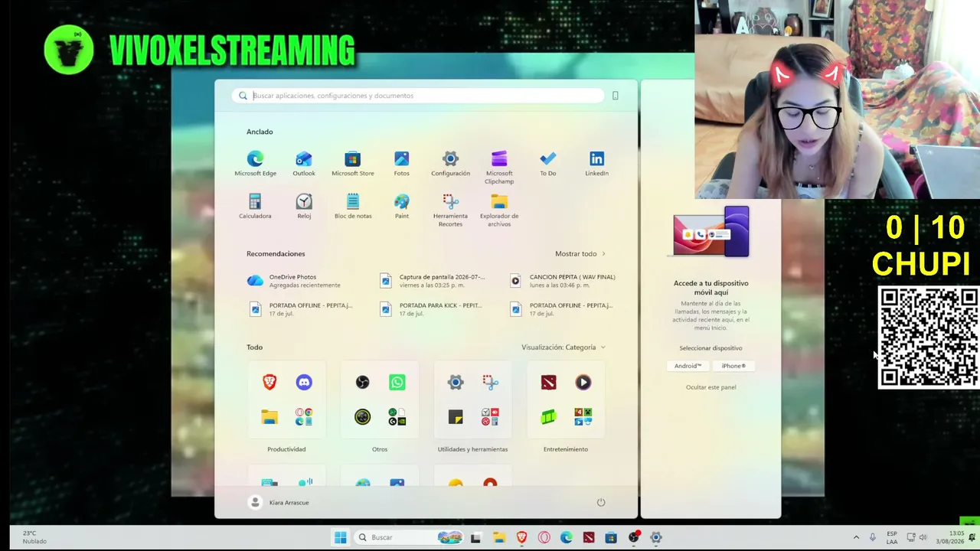Click the Start menu search field
Image resolution: width=980 pixels, height=551 pixels.
[418, 96]
